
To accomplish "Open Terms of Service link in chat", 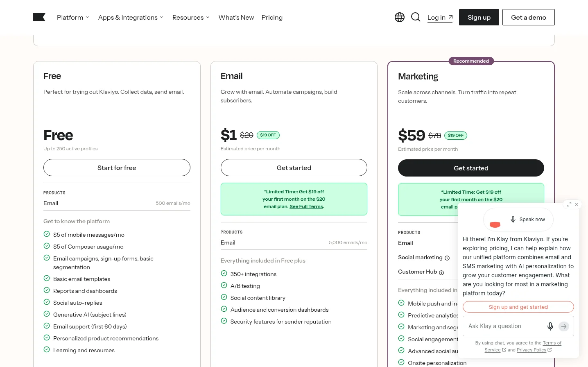I will click(x=523, y=347).
